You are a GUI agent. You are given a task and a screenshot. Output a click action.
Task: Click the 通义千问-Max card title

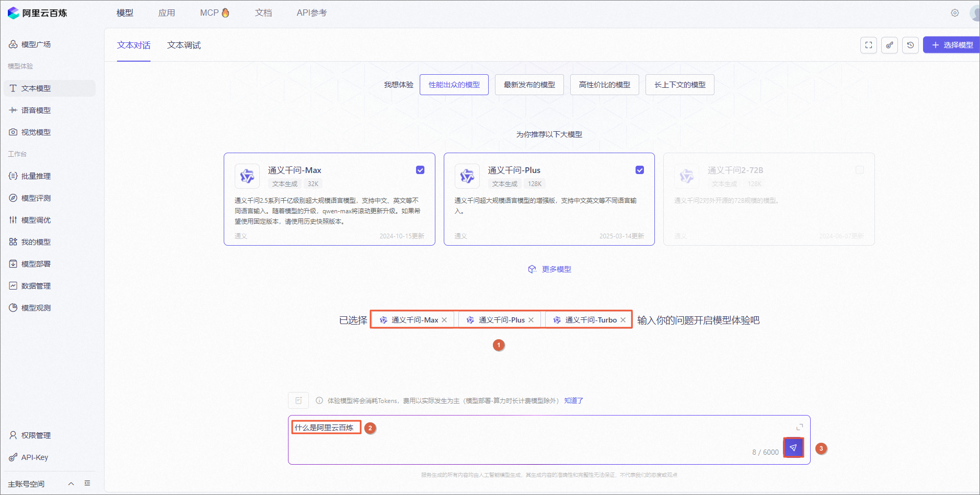[x=295, y=170]
